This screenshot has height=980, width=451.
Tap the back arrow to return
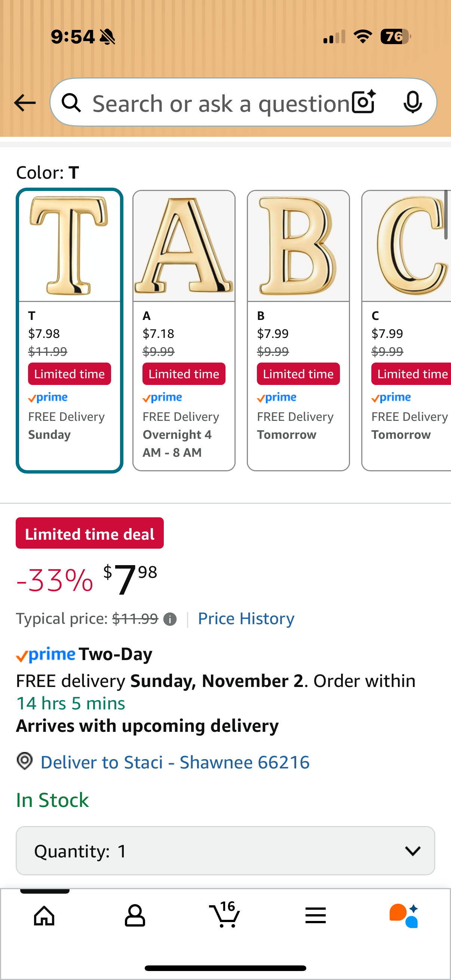pyautogui.click(x=24, y=102)
